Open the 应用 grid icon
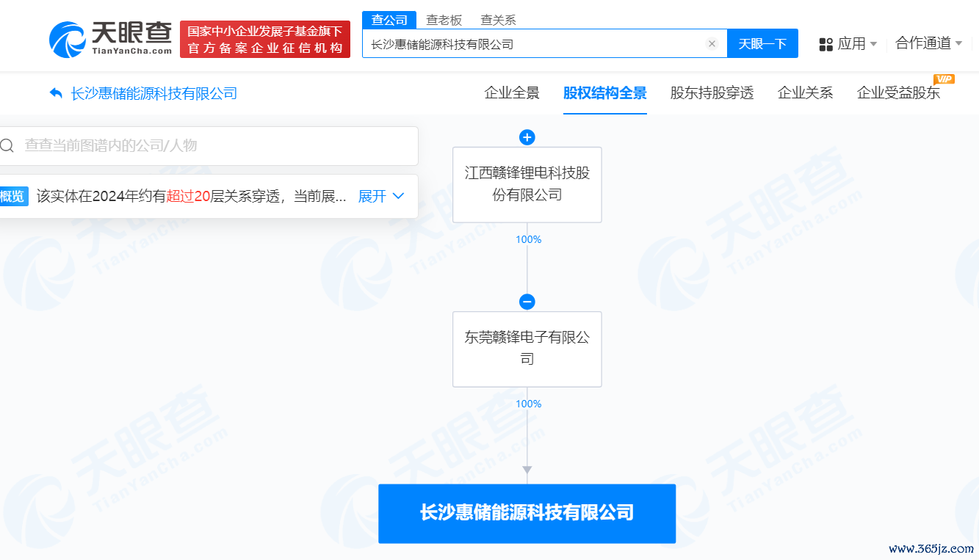 pyautogui.click(x=826, y=44)
